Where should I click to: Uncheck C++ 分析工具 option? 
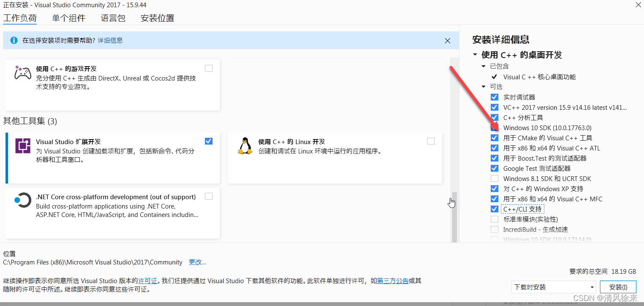[495, 117]
